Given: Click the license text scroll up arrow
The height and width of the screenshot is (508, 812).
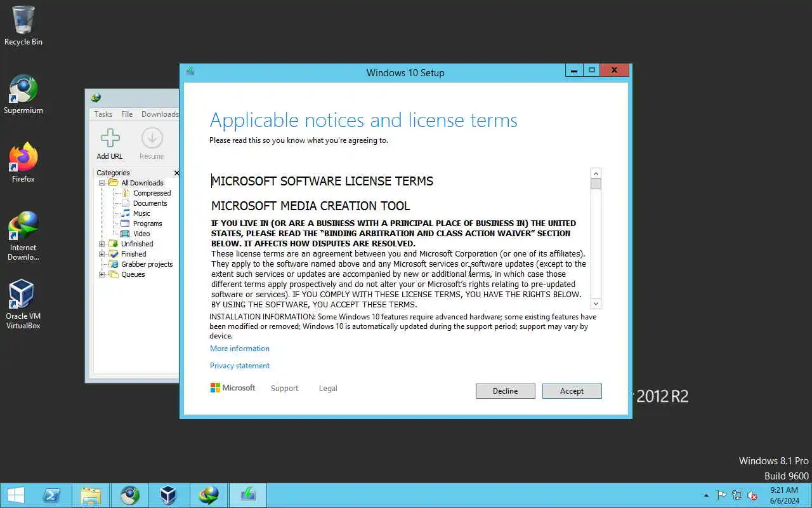Looking at the screenshot, I should click(596, 173).
